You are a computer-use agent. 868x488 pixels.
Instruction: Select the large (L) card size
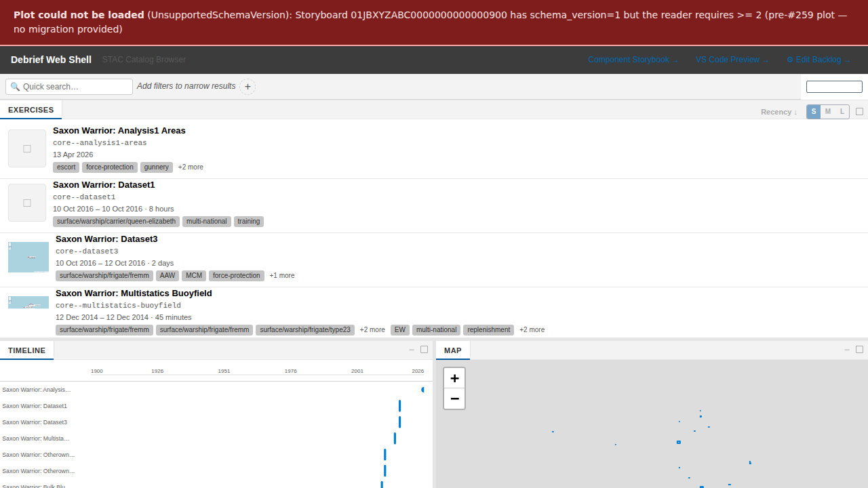click(842, 112)
